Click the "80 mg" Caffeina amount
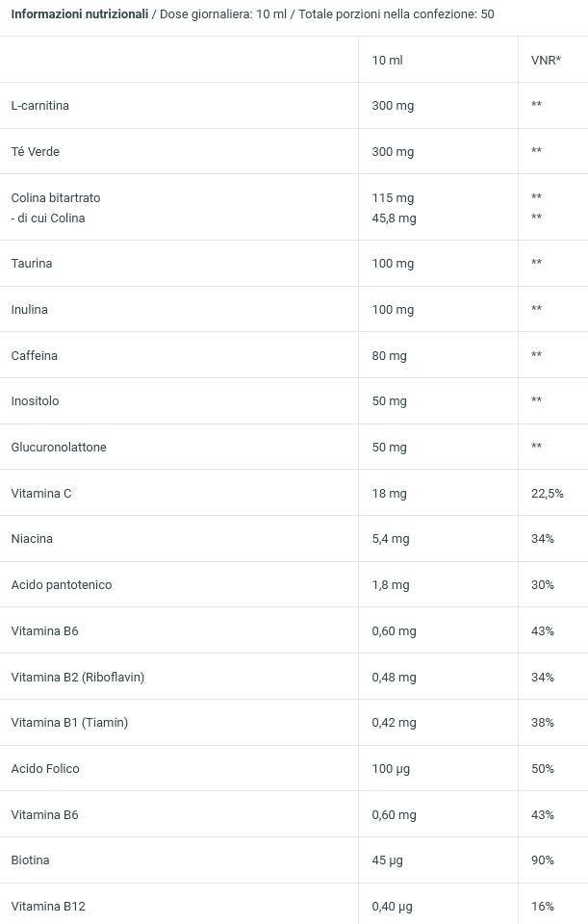Image resolution: width=588 pixels, height=924 pixels. tap(389, 356)
